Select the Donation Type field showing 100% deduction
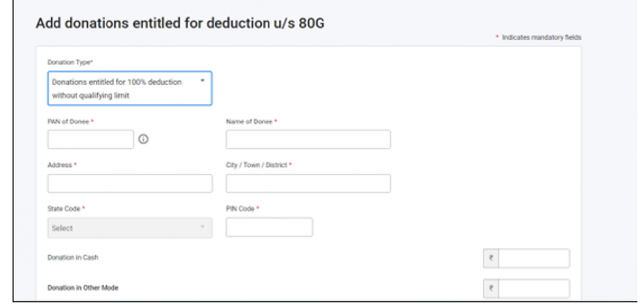The width and height of the screenshot is (644, 304). [x=130, y=88]
